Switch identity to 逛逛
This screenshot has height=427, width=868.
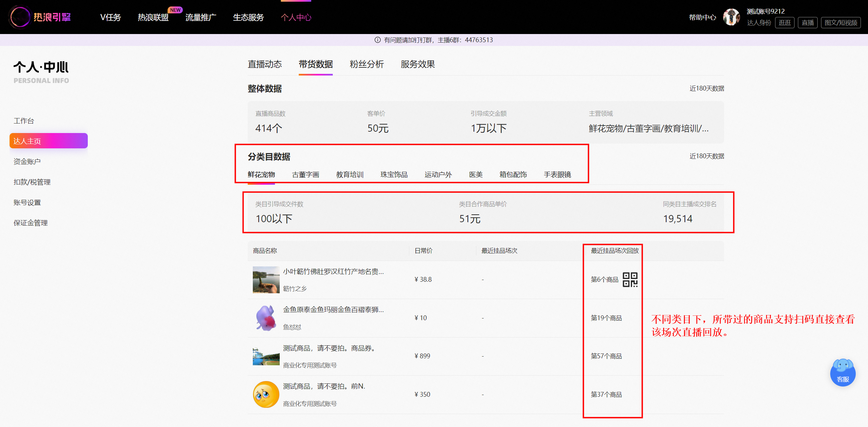785,23
